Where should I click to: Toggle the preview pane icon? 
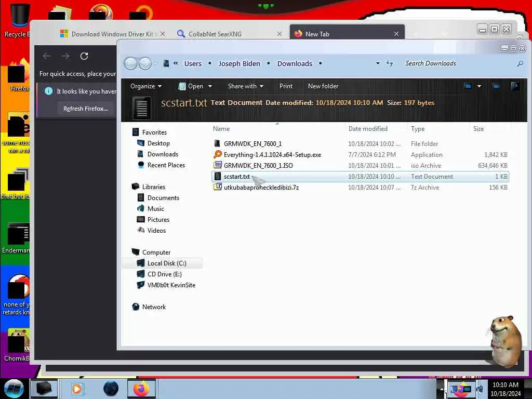pos(496,86)
